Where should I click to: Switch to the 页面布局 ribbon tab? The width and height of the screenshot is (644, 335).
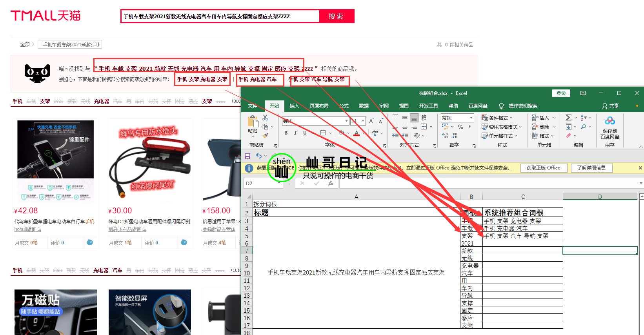pyautogui.click(x=319, y=106)
